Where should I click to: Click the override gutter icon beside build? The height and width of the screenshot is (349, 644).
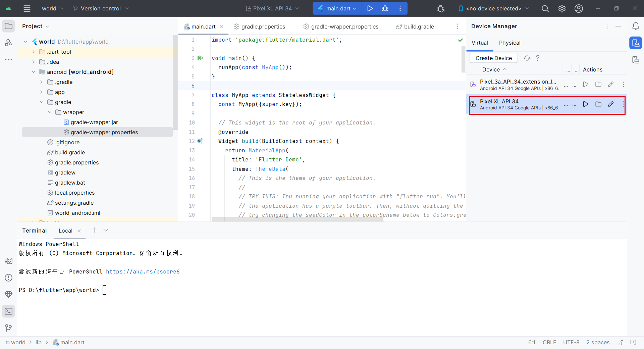(200, 141)
